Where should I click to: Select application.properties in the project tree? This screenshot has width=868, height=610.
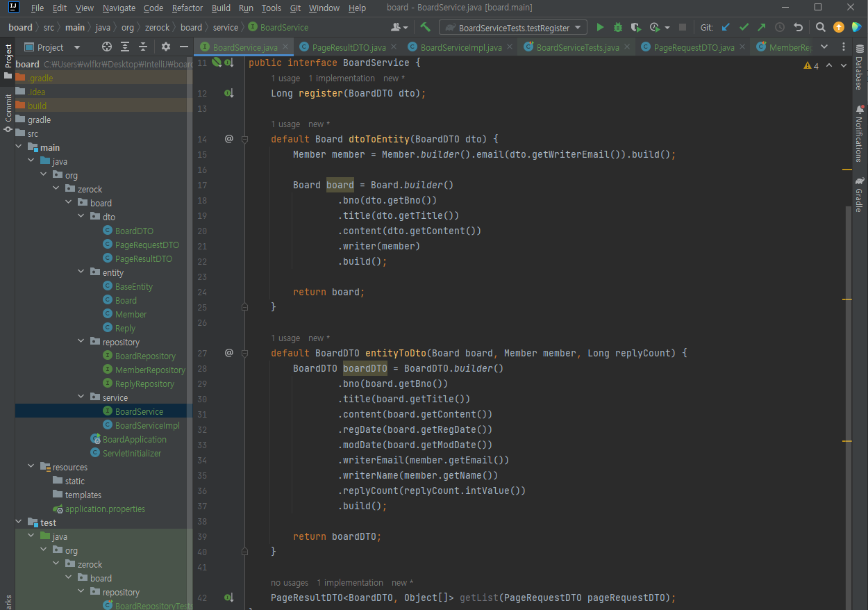[x=105, y=509]
